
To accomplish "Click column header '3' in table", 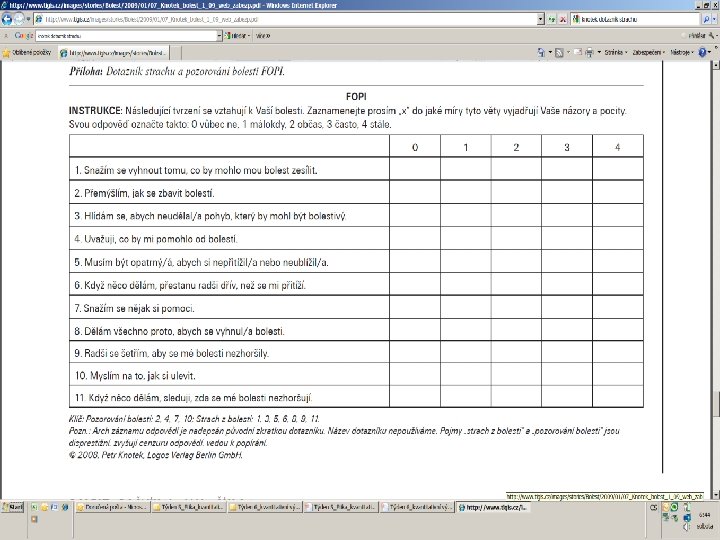I will [567, 147].
